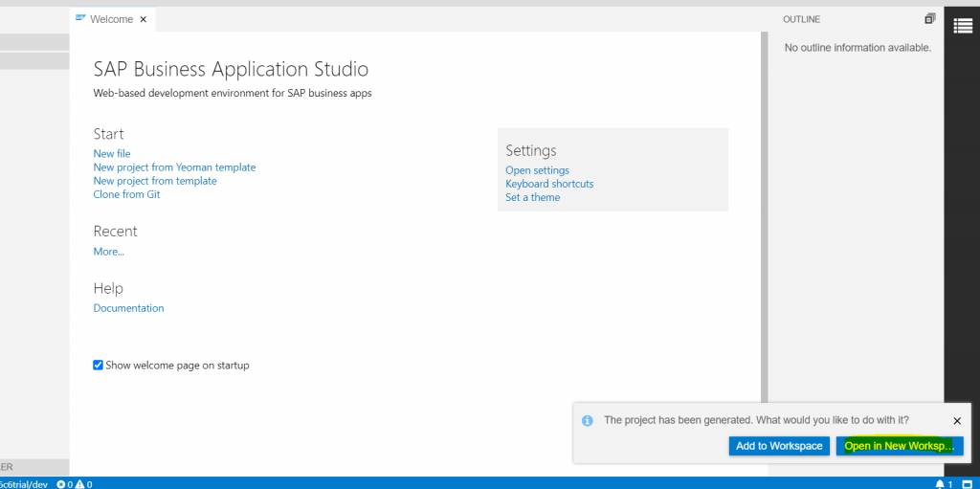Click the info icon in the notification
980x489 pixels.
(587, 421)
